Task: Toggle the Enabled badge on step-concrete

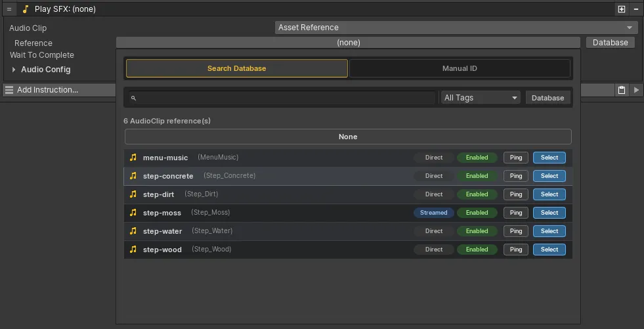Action: [477, 176]
